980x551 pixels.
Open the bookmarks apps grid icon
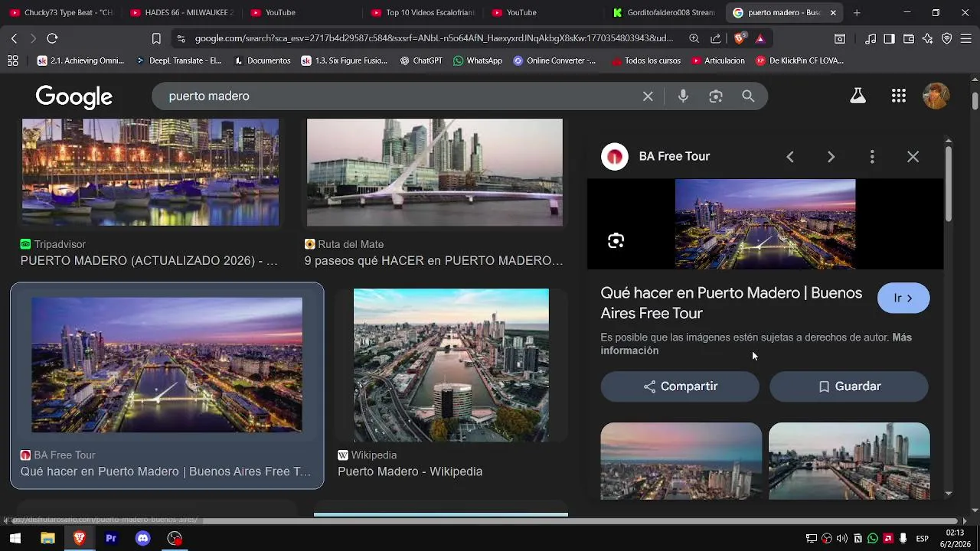[x=12, y=60]
